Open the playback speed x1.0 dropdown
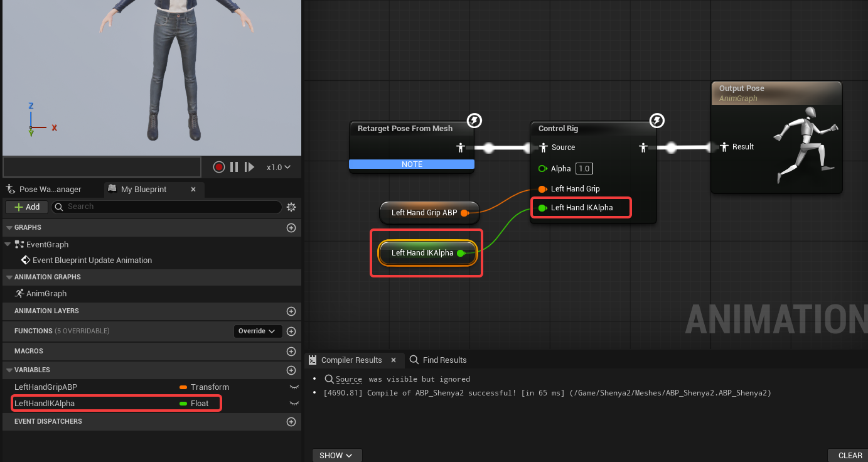 (x=279, y=167)
